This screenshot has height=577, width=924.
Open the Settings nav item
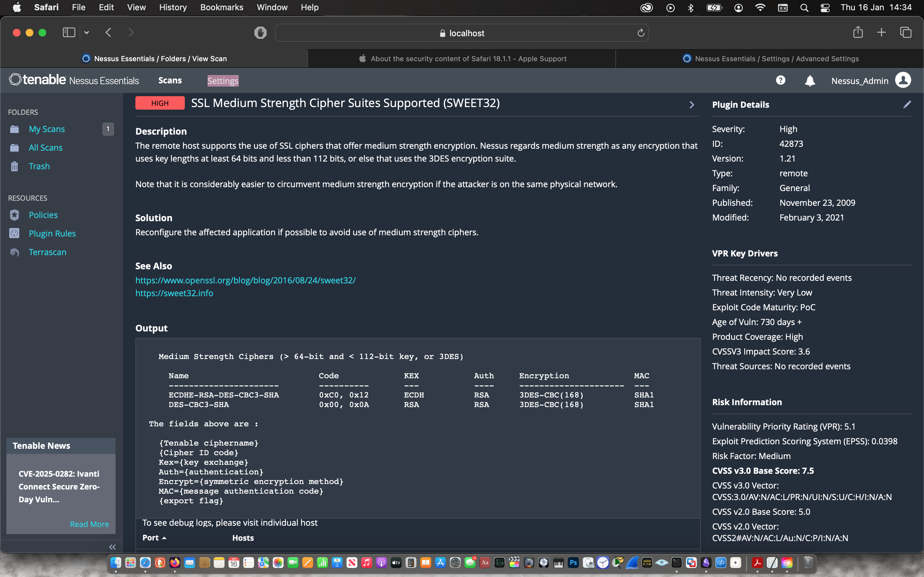tap(223, 81)
